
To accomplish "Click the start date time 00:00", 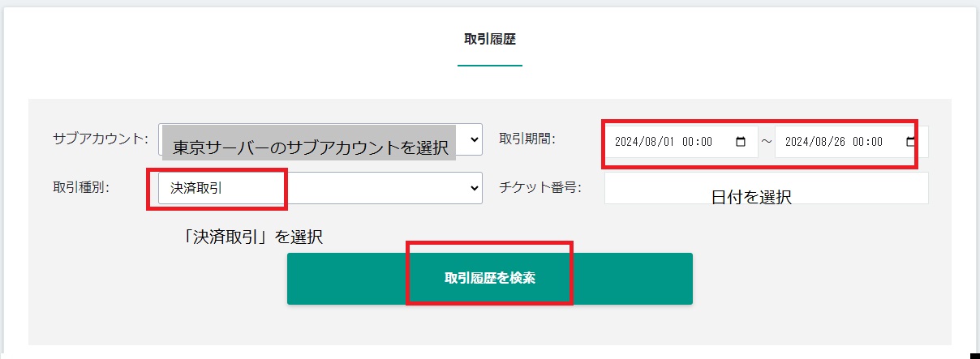I will coord(697,141).
